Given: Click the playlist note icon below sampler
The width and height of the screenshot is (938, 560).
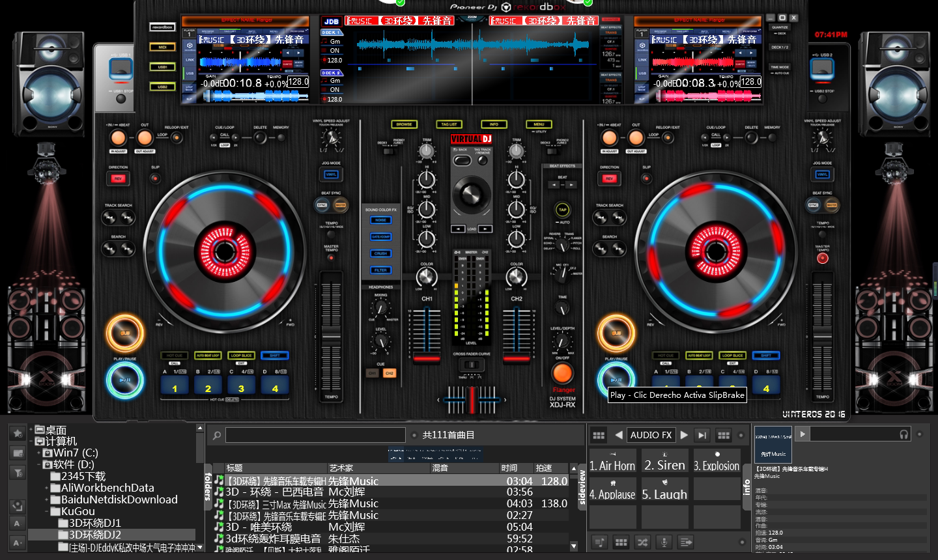Looking at the screenshot, I should (600, 542).
